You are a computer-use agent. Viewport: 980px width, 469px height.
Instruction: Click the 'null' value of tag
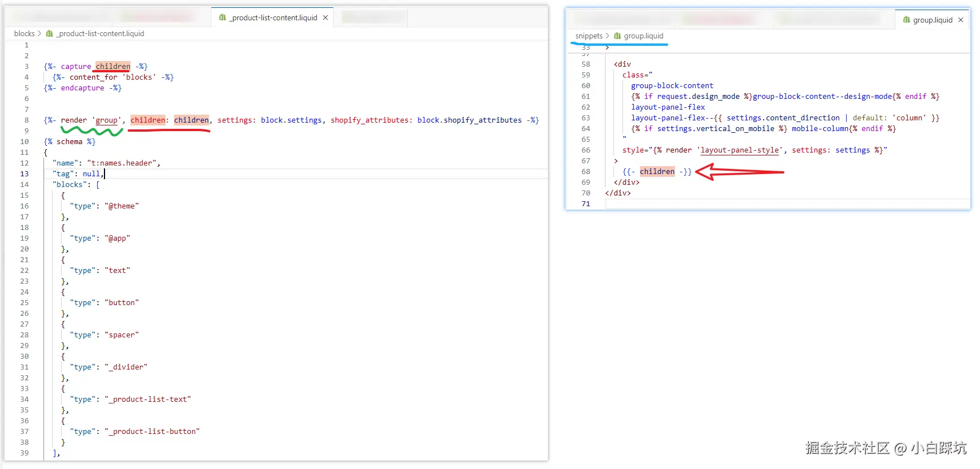91,173
